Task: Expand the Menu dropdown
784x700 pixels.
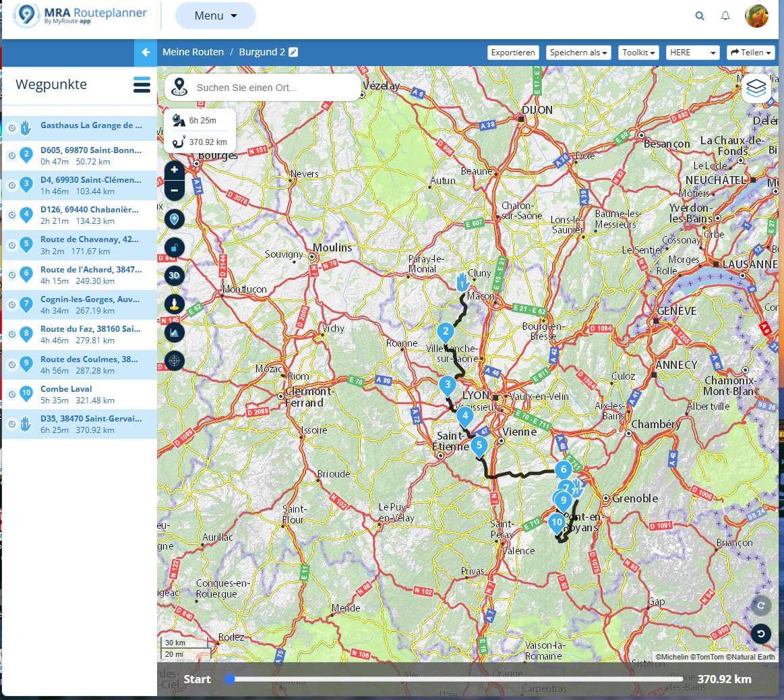Action: tap(215, 16)
